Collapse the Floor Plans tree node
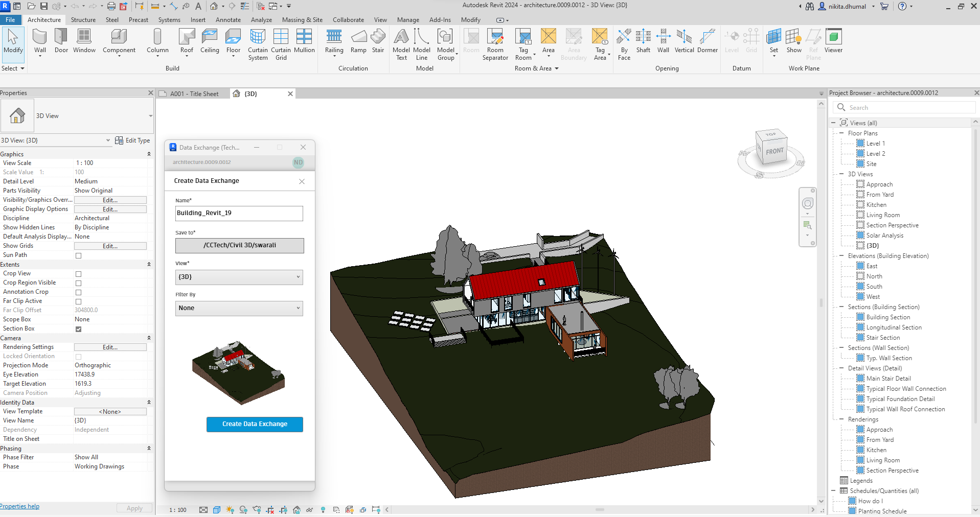The image size is (980, 517). 841,133
